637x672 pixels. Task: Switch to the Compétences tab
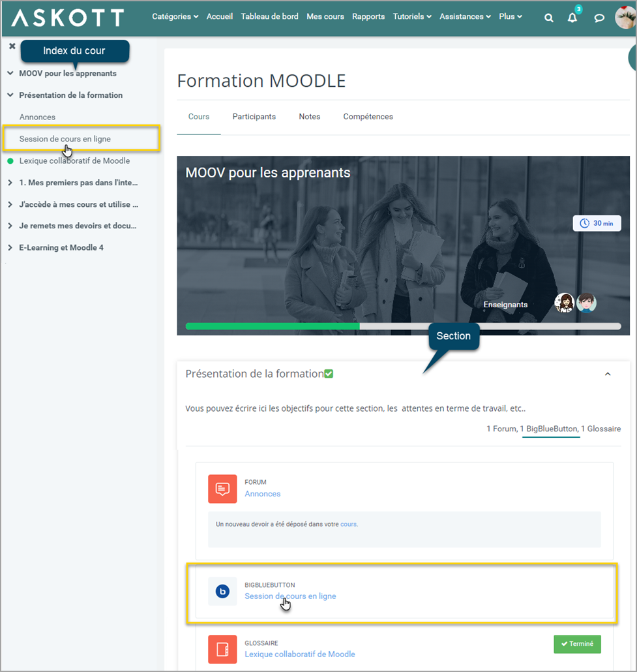[368, 117]
